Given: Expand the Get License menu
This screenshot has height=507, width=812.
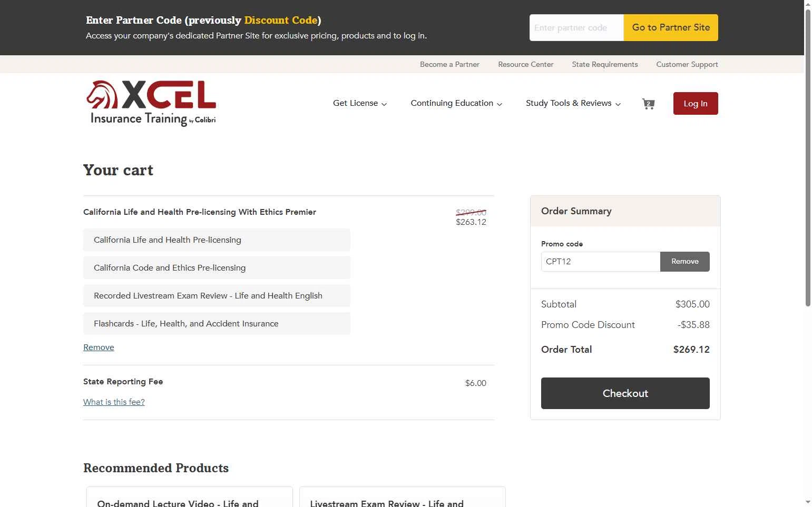Looking at the screenshot, I should pos(360,103).
